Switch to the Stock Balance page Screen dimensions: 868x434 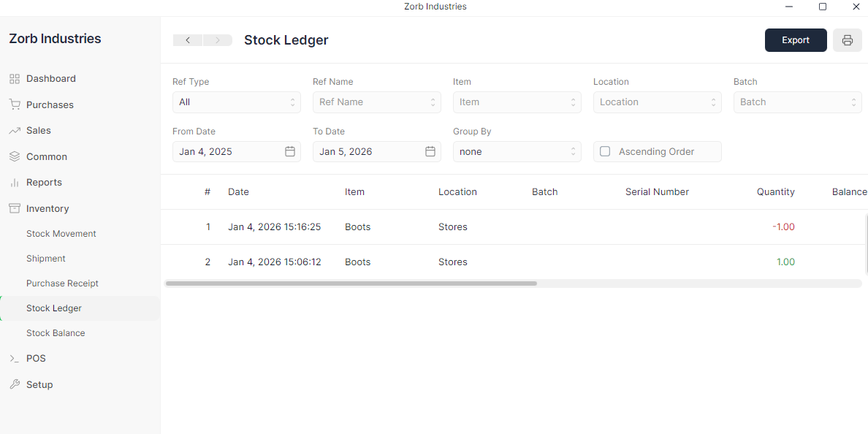pos(55,332)
